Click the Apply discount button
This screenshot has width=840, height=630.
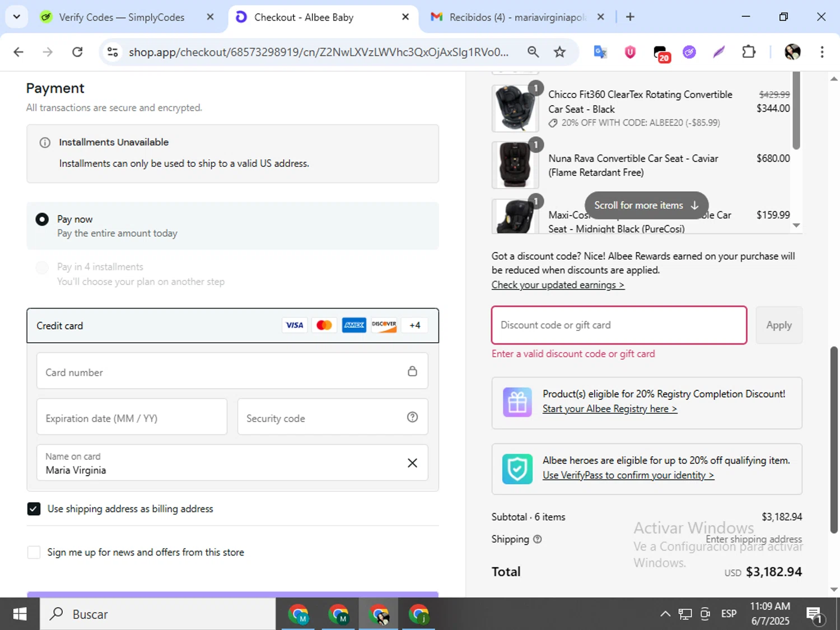click(779, 325)
